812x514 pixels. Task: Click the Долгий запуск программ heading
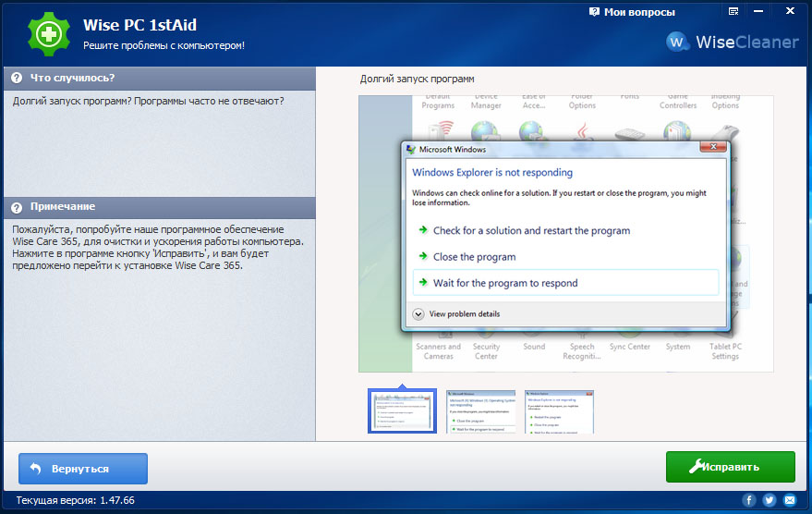(417, 80)
